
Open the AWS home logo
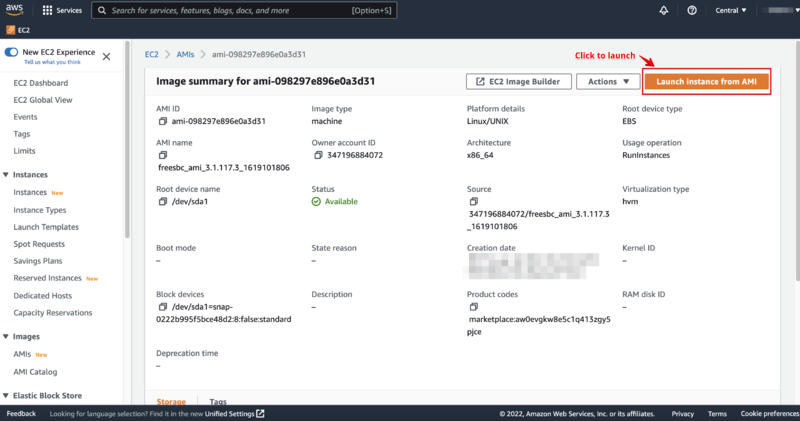click(14, 10)
